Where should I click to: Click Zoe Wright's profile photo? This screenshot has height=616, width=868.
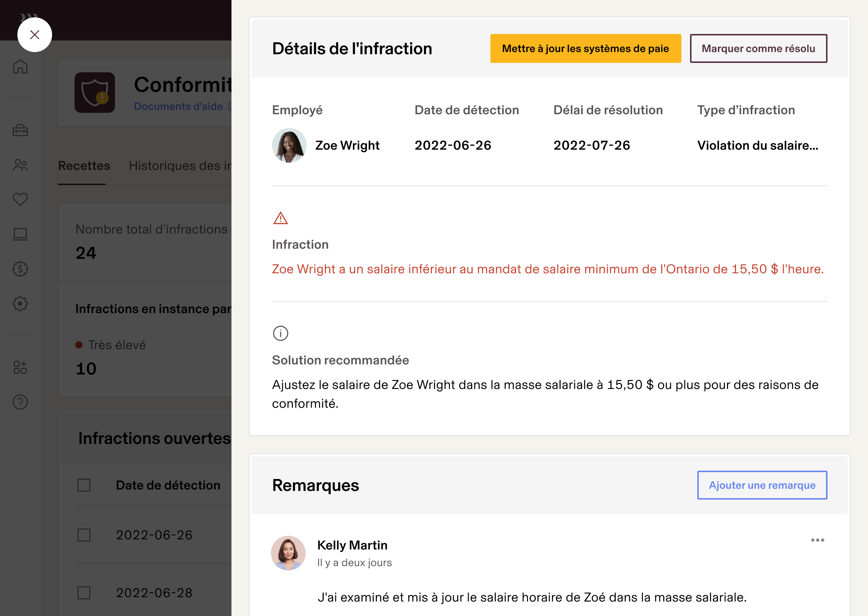pos(289,145)
